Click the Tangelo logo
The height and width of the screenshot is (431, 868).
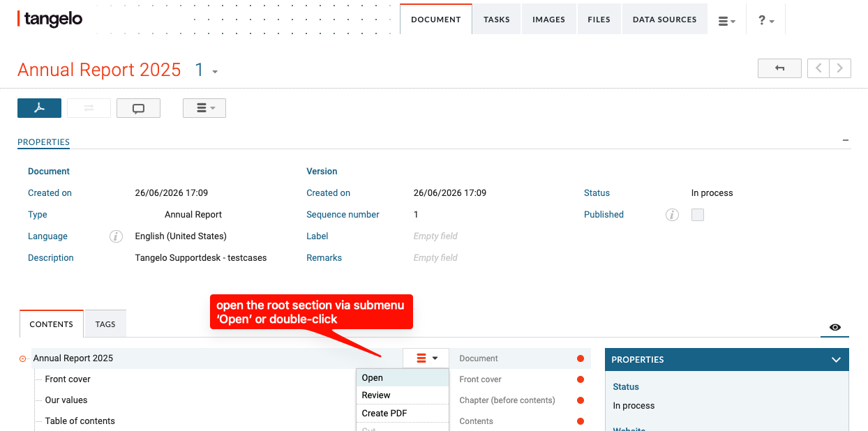(50, 19)
